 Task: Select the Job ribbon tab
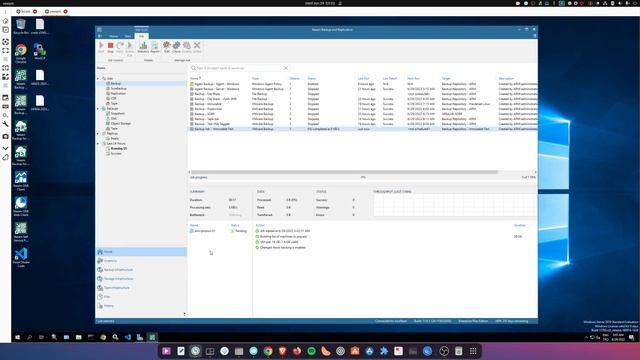142,36
